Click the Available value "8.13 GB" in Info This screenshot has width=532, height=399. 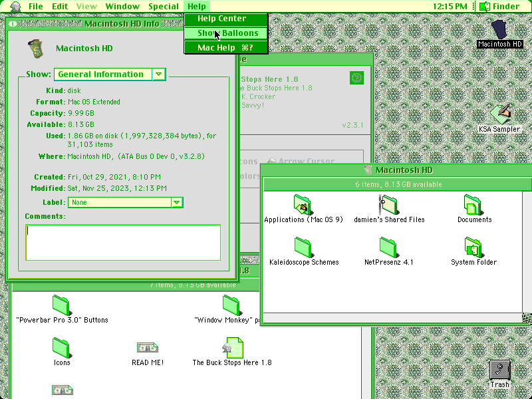(80, 124)
